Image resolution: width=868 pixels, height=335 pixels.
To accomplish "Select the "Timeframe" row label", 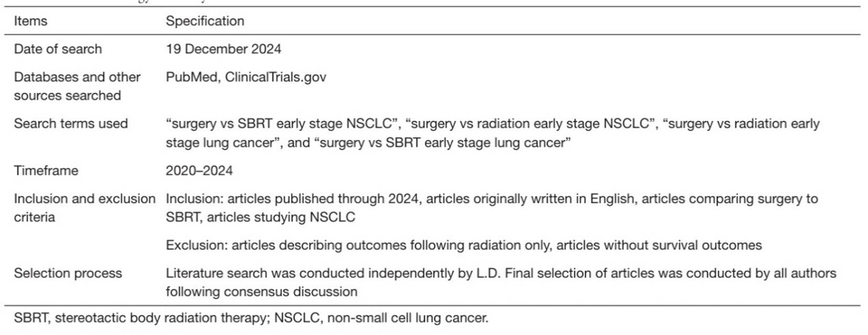I will click(46, 171).
